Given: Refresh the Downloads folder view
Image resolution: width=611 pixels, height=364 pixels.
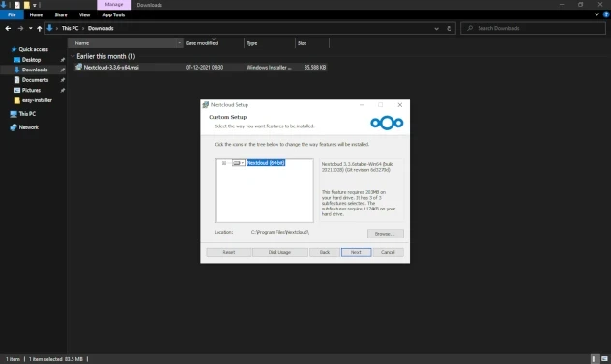Looking at the screenshot, I should pyautogui.click(x=449, y=28).
